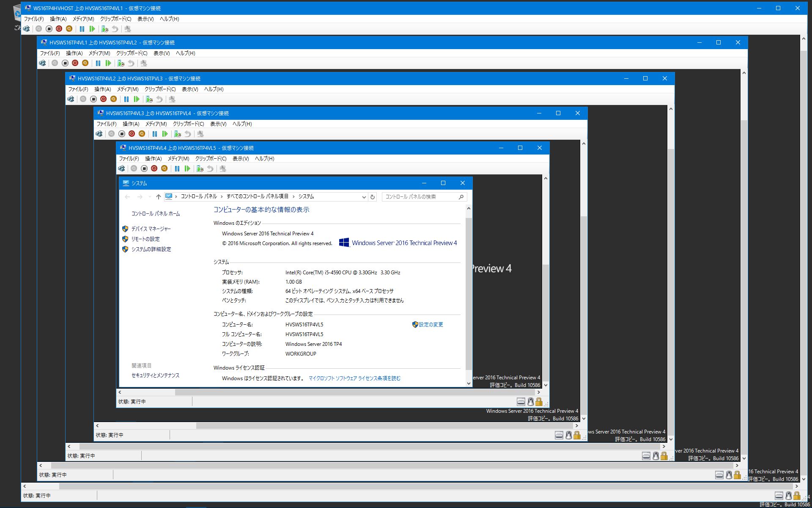Open メディア(M) menu in the HVSWS16TPVL3 window
The image size is (812, 508).
click(x=127, y=89)
